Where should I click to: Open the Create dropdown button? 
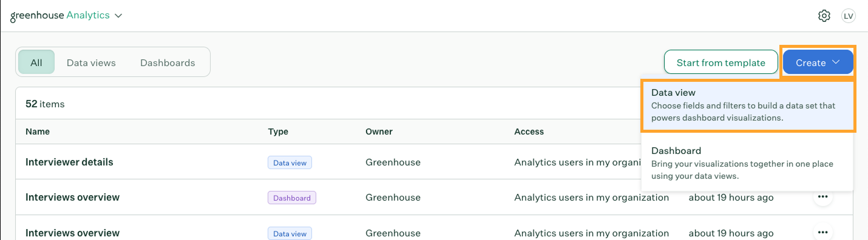pyautogui.click(x=818, y=62)
